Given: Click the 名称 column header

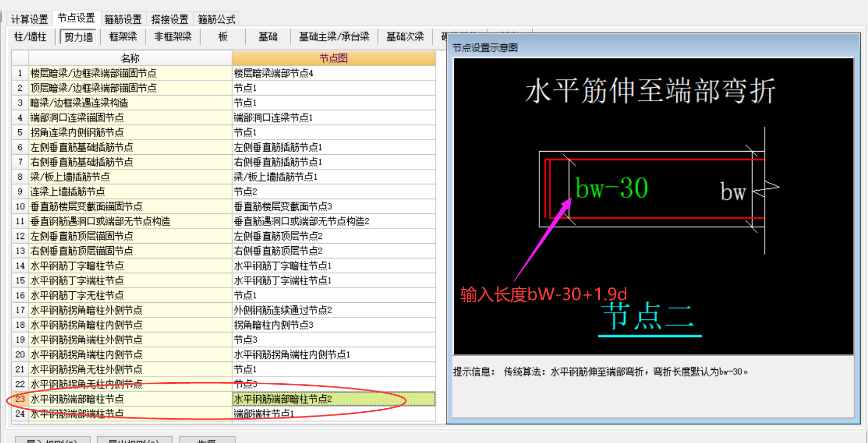Looking at the screenshot, I should pos(130,58).
